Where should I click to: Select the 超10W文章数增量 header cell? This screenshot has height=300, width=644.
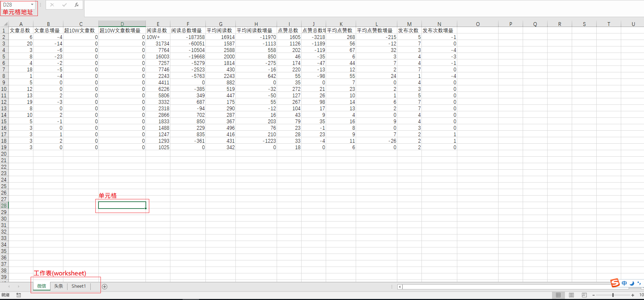pyautogui.click(x=122, y=31)
